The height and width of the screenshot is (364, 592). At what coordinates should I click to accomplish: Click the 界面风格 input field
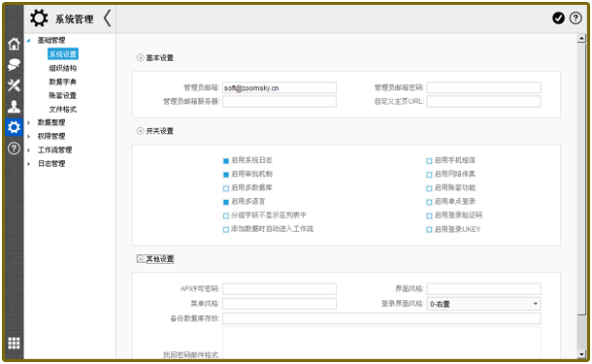[x=483, y=289]
